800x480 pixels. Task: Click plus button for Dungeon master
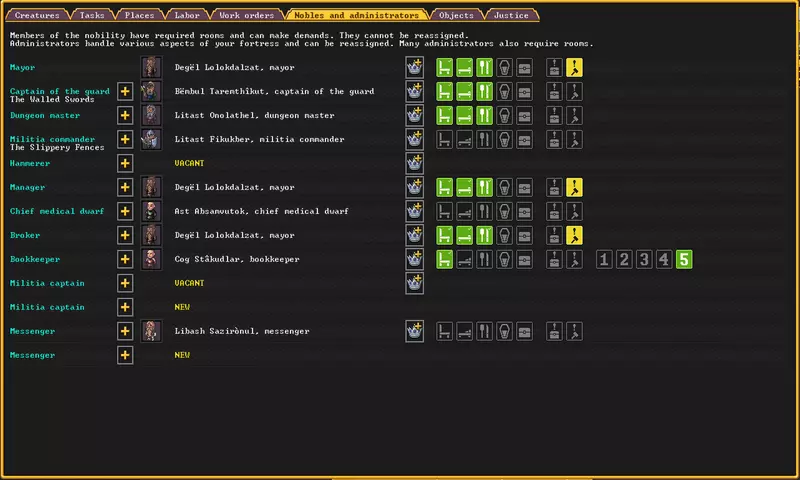(x=125, y=115)
